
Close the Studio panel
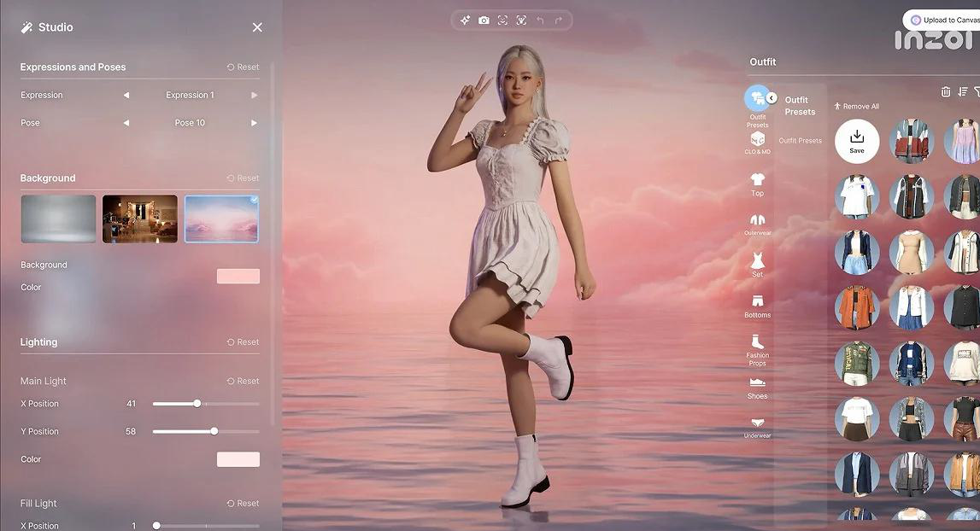tap(257, 27)
